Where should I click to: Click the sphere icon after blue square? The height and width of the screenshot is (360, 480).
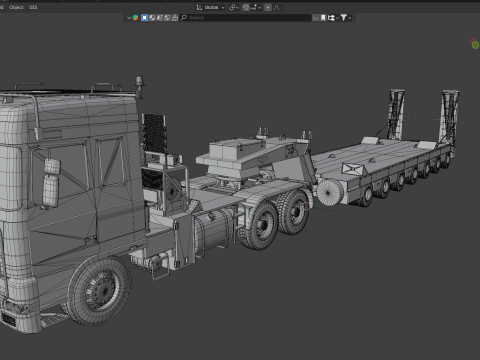click(x=152, y=18)
